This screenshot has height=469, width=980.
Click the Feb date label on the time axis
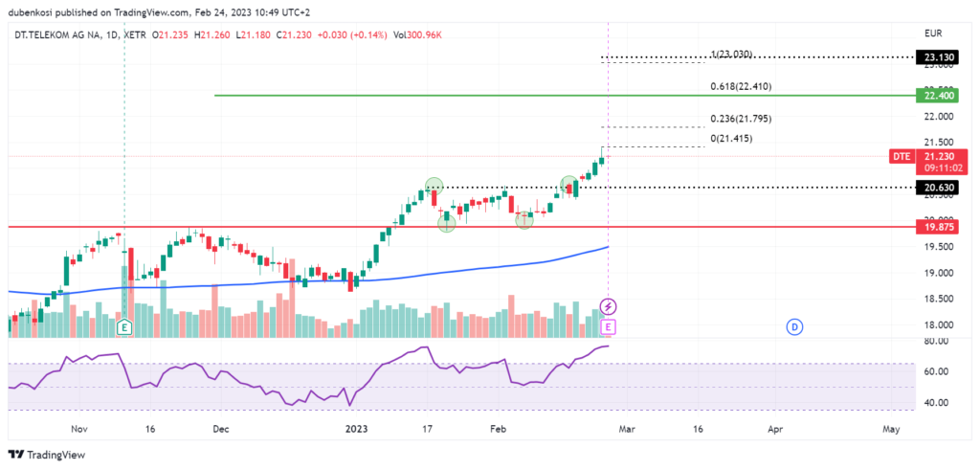(x=498, y=430)
